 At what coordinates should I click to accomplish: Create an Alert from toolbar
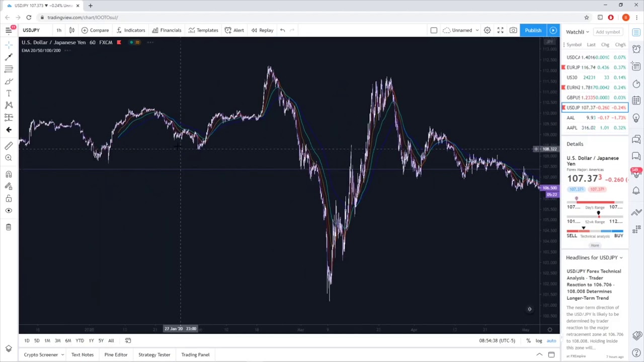coord(234,30)
